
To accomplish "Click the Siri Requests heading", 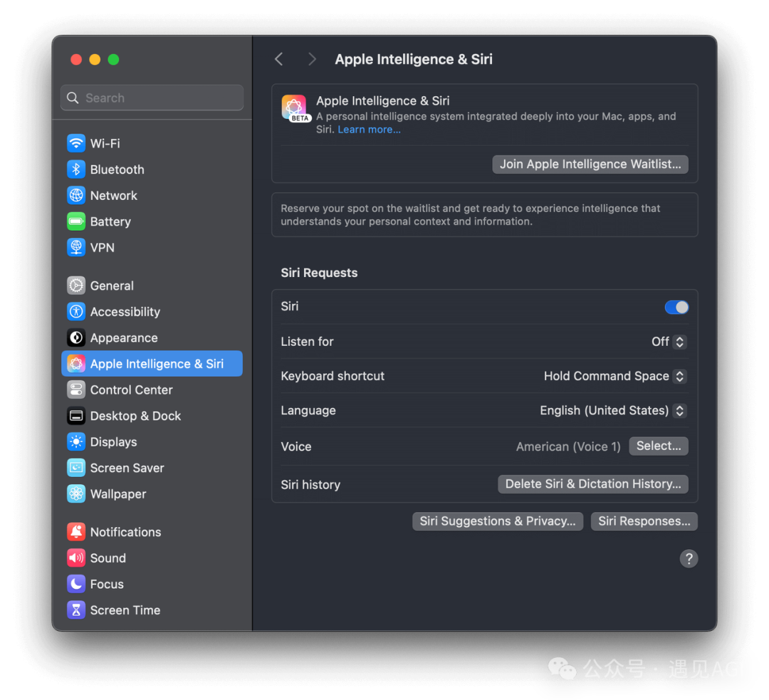I will point(319,273).
